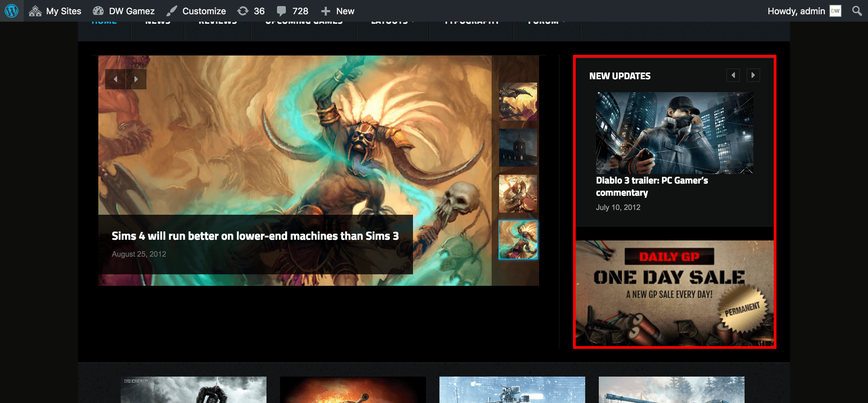Image resolution: width=868 pixels, height=403 pixels.
Task: Open the fiery tank explosion thumbnail
Action: [353, 390]
